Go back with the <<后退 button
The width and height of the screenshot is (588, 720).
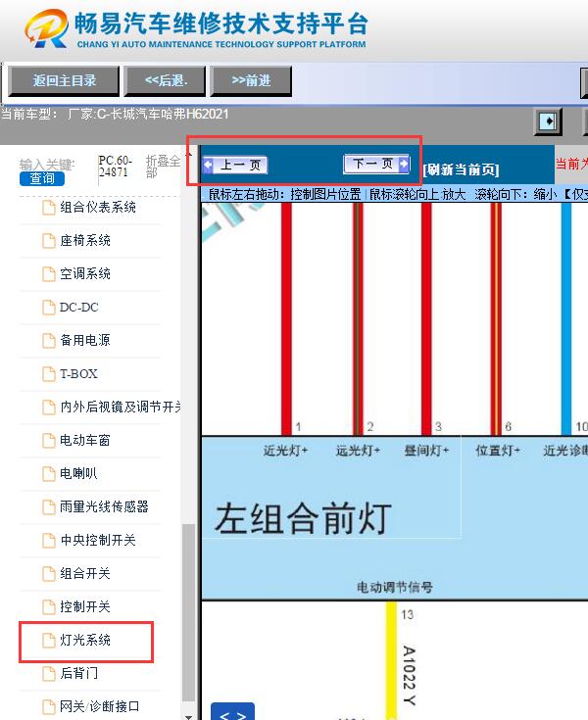tap(165, 80)
